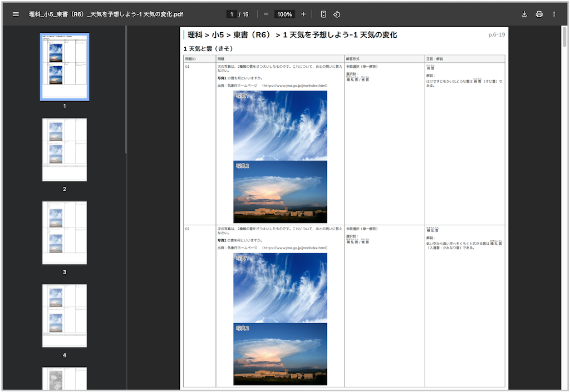Click the fit to page icon
The width and height of the screenshot is (570, 392).
tap(323, 14)
